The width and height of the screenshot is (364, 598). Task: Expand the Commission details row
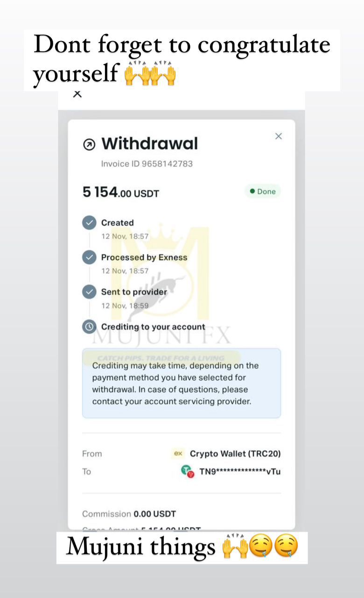pyautogui.click(x=129, y=513)
